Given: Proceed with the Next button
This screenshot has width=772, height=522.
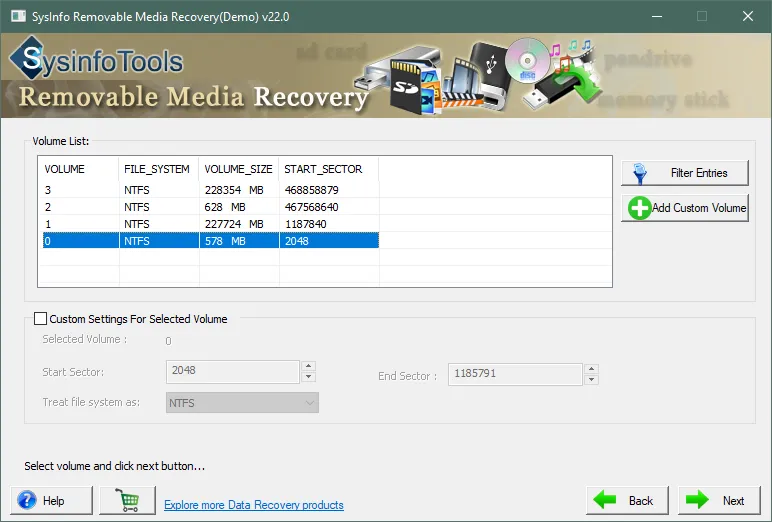Looking at the screenshot, I should tap(719, 500).
